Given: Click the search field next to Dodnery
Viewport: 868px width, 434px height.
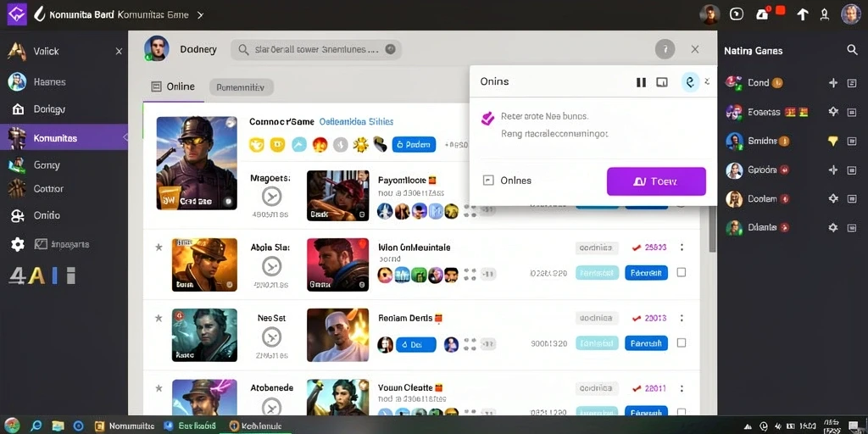Looking at the screenshot, I should 315,49.
